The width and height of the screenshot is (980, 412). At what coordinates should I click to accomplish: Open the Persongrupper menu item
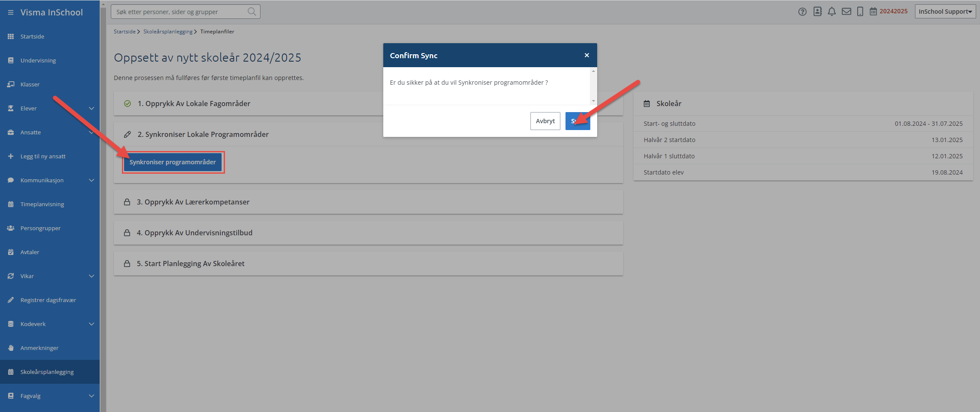coord(50,228)
